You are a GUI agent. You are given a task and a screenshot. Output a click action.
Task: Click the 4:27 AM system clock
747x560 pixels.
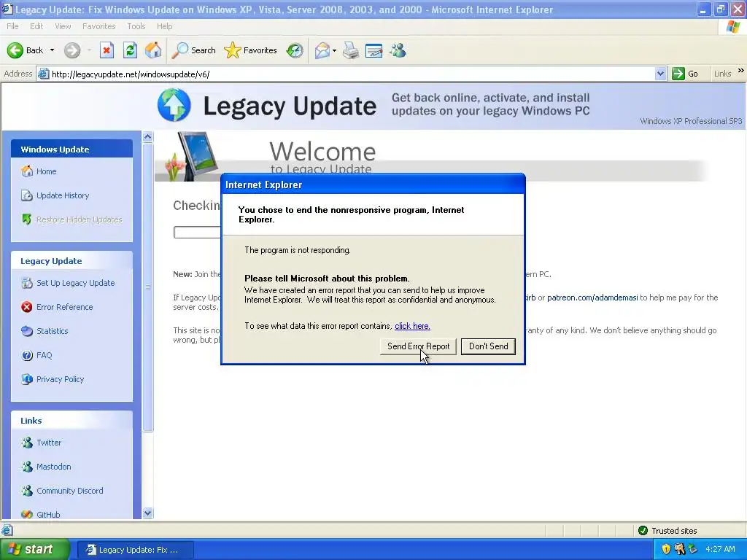pyautogui.click(x=720, y=549)
